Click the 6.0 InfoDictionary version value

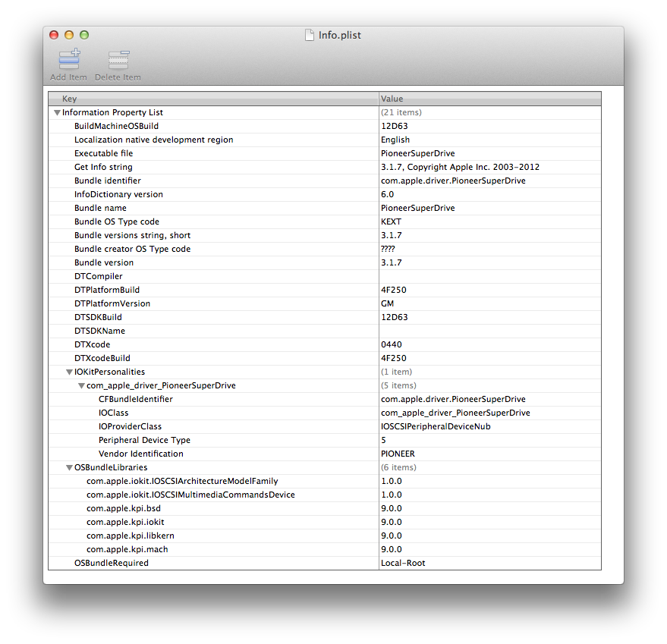[x=387, y=194]
